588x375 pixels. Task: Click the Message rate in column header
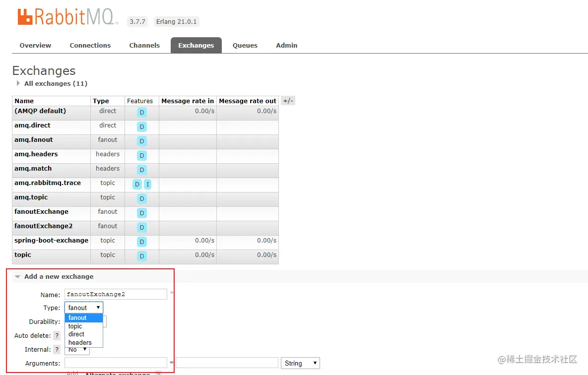click(x=188, y=101)
